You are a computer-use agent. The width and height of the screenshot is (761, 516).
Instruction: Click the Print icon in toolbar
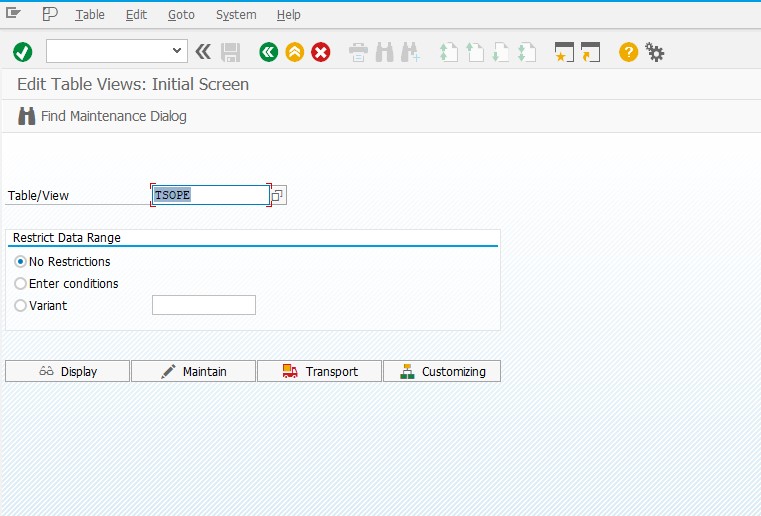[358, 52]
